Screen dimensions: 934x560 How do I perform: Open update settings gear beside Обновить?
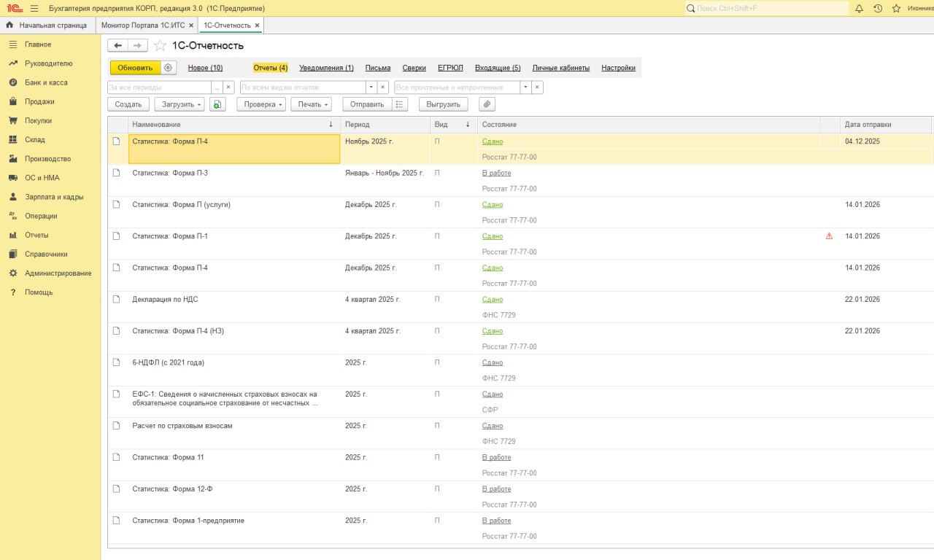168,68
